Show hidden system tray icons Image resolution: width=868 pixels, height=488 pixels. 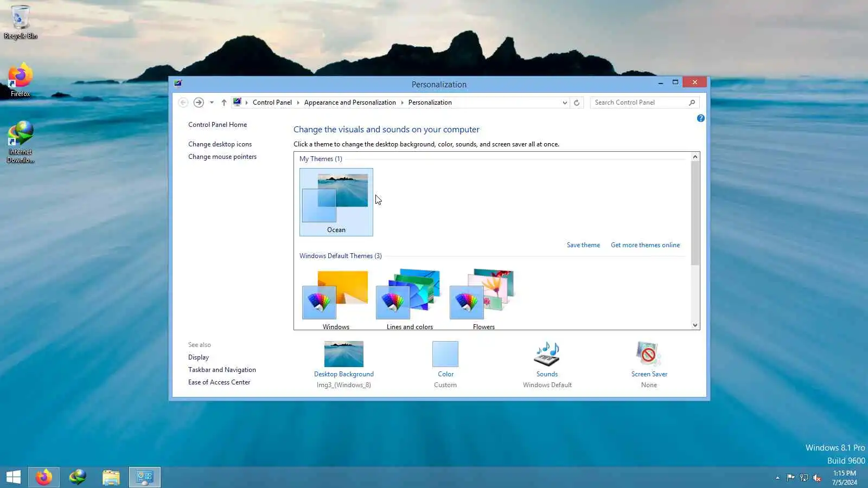click(x=777, y=478)
